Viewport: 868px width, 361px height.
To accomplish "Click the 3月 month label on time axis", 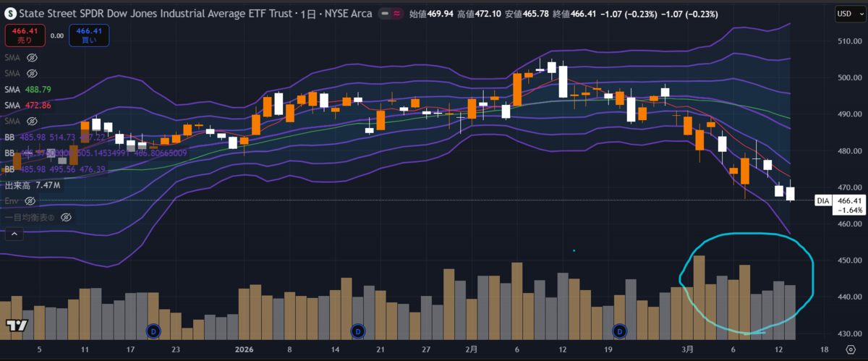I will coord(686,349).
